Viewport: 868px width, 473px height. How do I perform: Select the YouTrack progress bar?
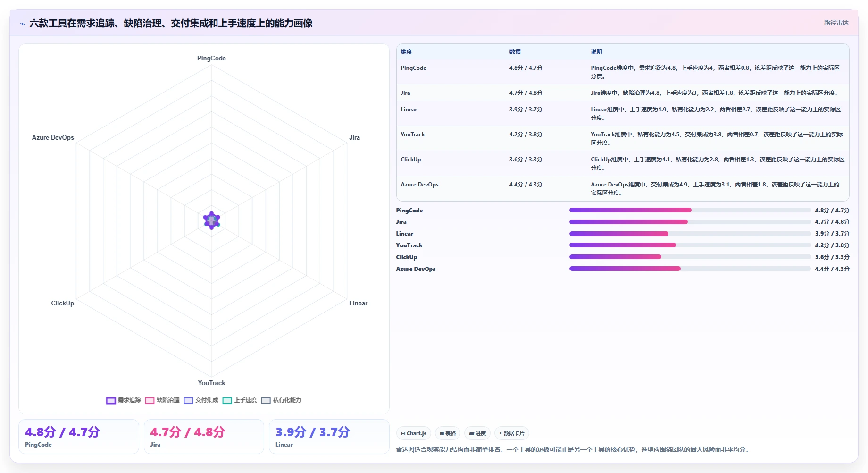coord(690,245)
